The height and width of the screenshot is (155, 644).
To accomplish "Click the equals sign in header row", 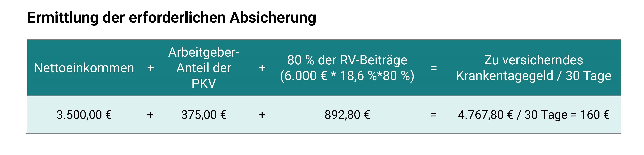I will [x=434, y=68].
